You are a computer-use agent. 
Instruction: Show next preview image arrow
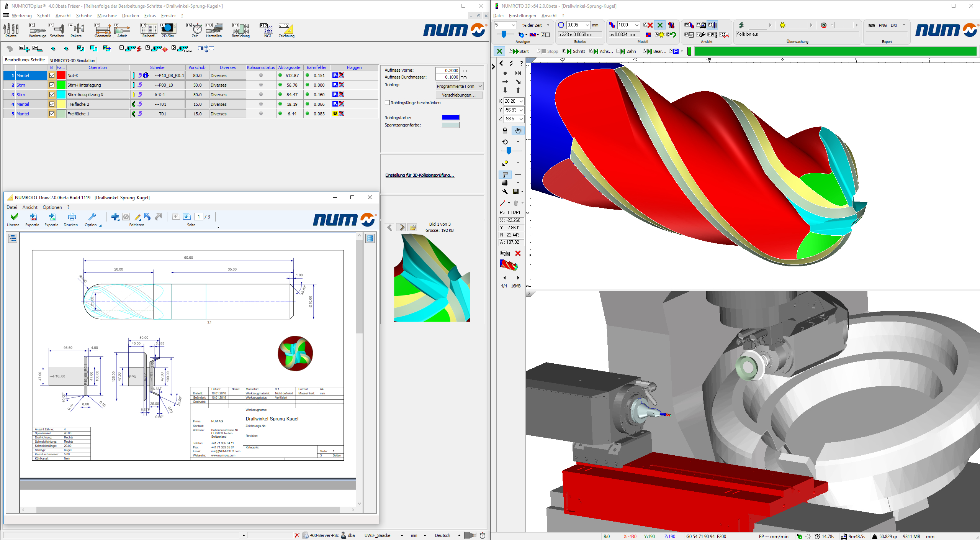point(401,228)
